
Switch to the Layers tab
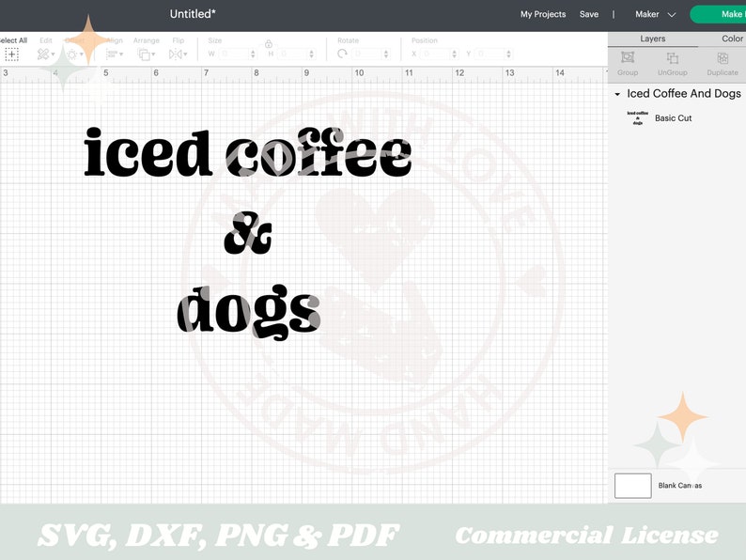pyautogui.click(x=652, y=39)
